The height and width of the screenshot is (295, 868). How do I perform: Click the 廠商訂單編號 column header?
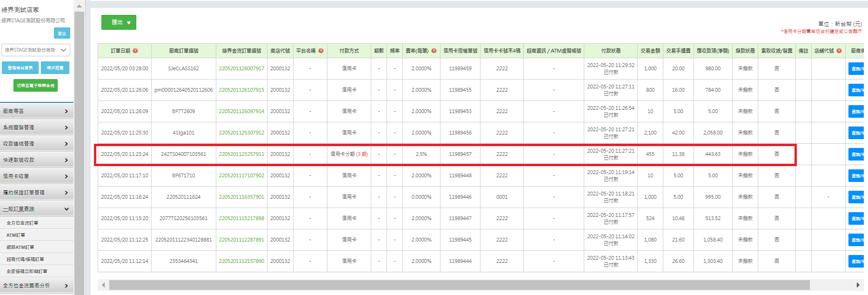(x=183, y=51)
